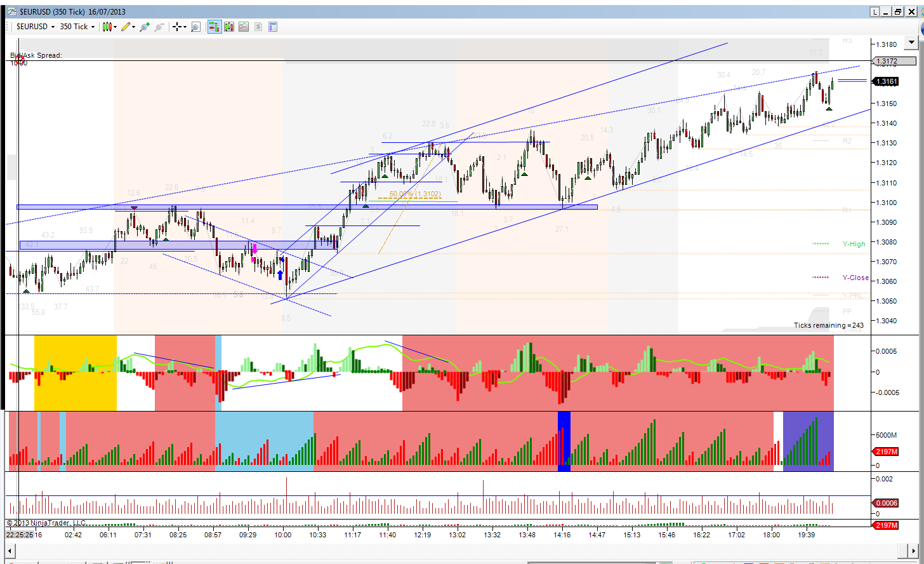This screenshot has width=924, height=564.
Task: Click the 0.0006 indicator value marker
Action: tap(887, 504)
